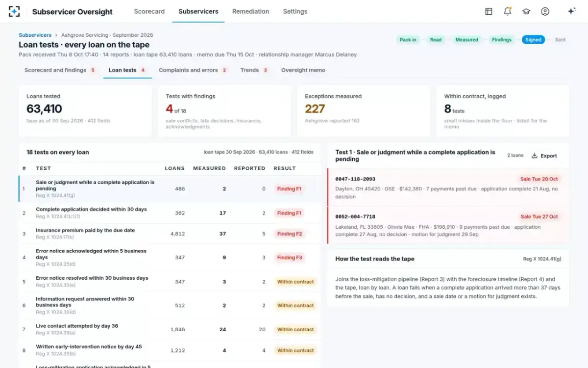Click Within contract badge for Error notice resolved
The width and height of the screenshot is (588, 368).
[x=295, y=282]
